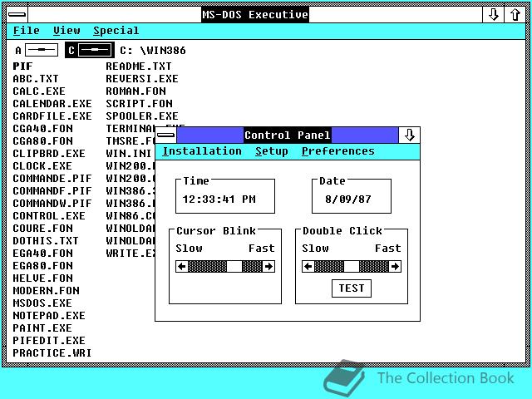Iconize MS-DOS Executive with down arrow
This screenshot has height=399, width=532.
(493, 15)
